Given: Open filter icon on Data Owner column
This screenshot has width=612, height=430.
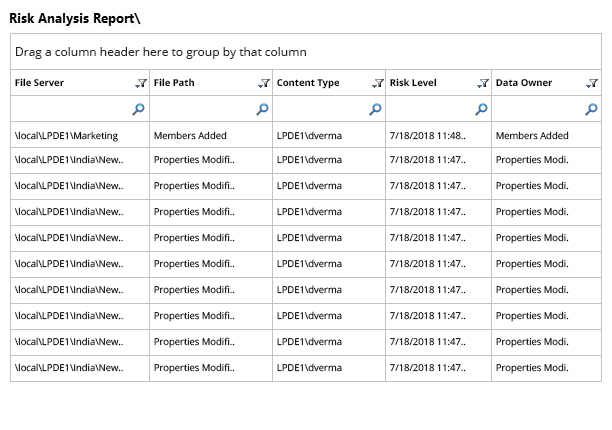Looking at the screenshot, I should pyautogui.click(x=592, y=83).
